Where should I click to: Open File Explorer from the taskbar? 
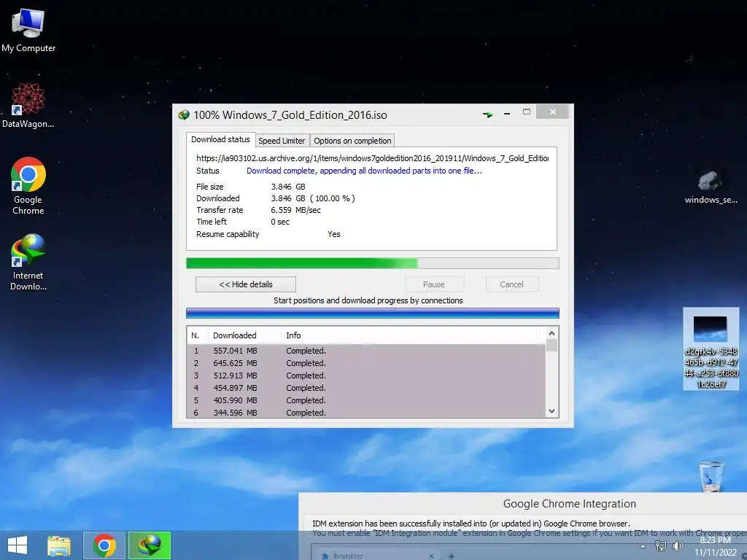59,545
